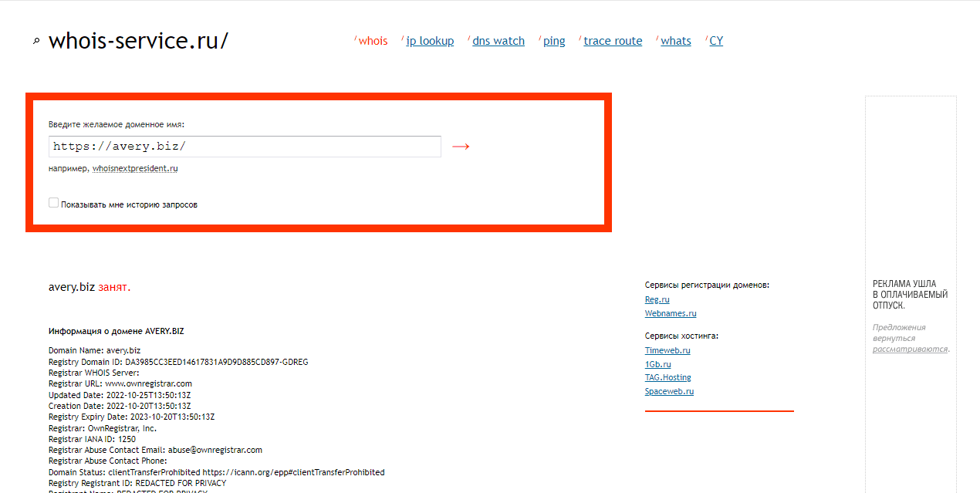
Task: Visit the Webnames.ru registration link
Action: (x=671, y=313)
